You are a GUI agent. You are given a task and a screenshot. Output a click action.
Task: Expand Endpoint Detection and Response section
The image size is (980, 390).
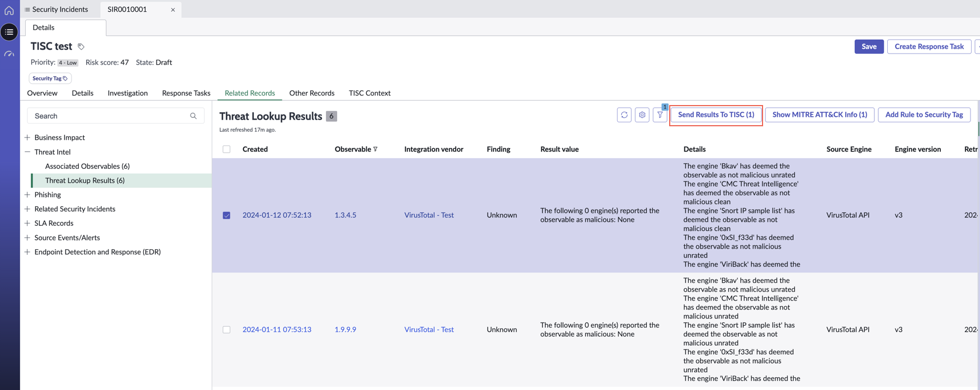[x=27, y=252]
